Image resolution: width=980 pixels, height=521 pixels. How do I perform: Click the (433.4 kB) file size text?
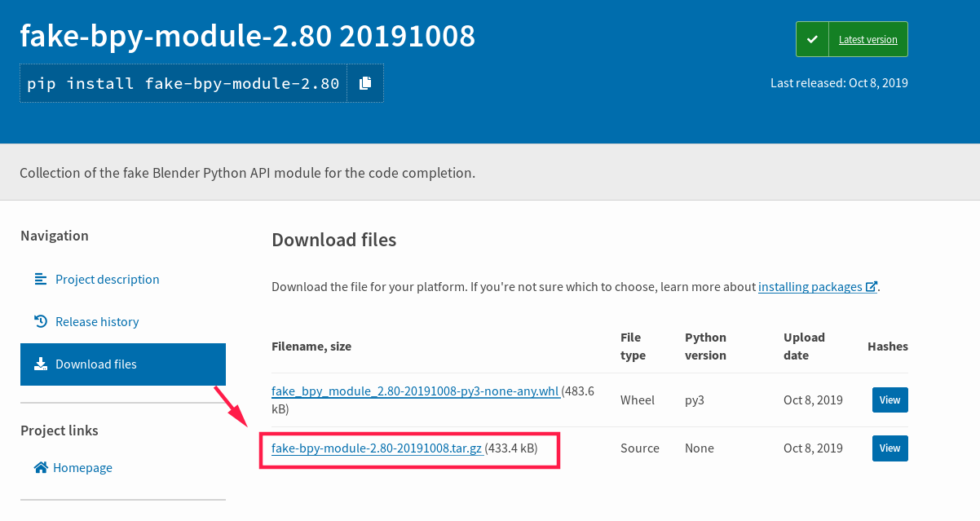tap(511, 448)
